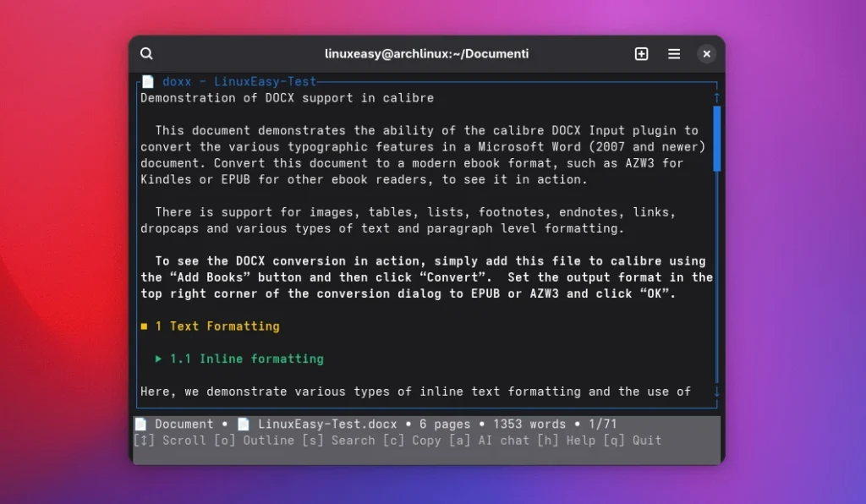Open a new terminal tab with the plus icon
The width and height of the screenshot is (866, 504).
click(x=641, y=53)
